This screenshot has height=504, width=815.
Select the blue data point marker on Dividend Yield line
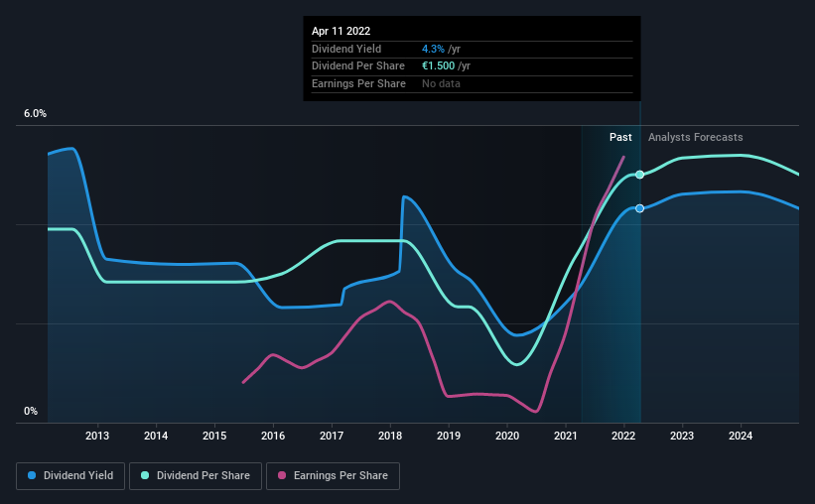point(640,208)
